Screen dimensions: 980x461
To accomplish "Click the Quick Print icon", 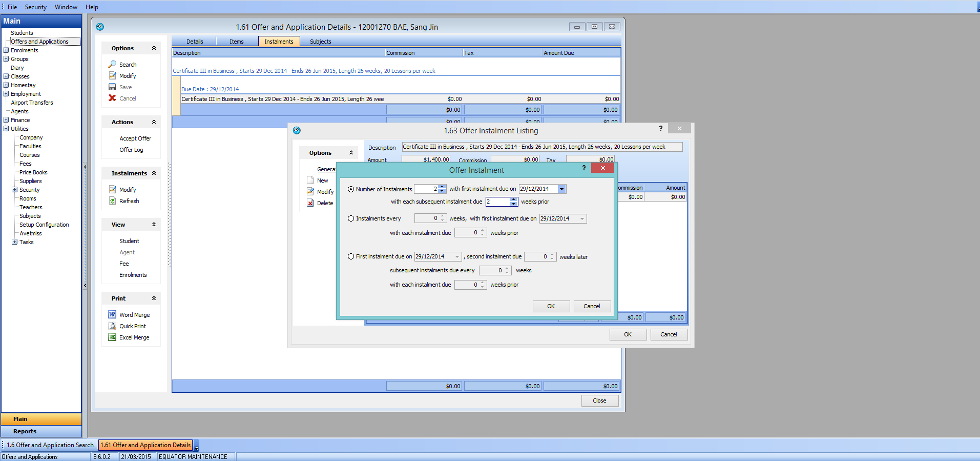I will 112,326.
